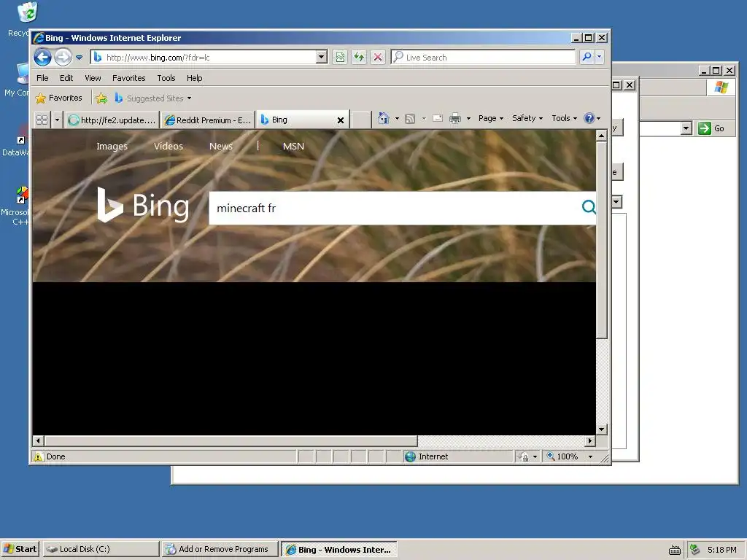Click the vertical scrollbar up arrow
This screenshot has width=747, height=560.
(602, 136)
